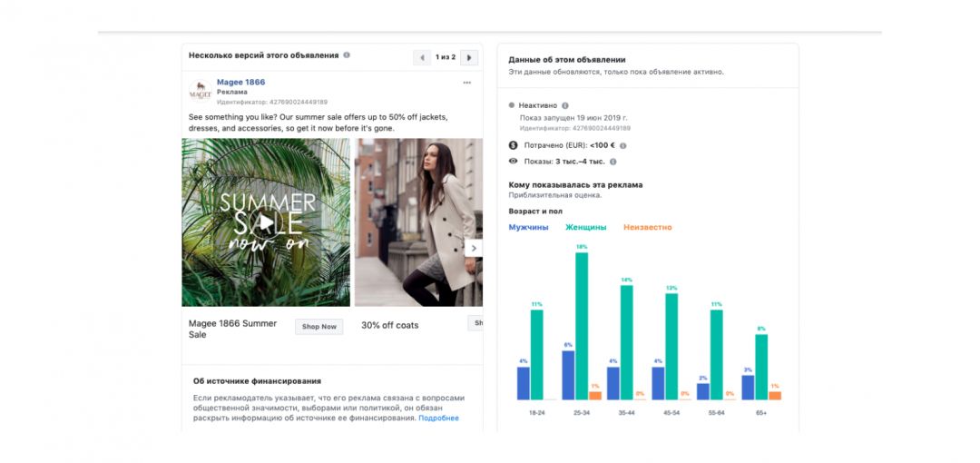
Task: Go to previous ad version arrow
Action: (422, 57)
